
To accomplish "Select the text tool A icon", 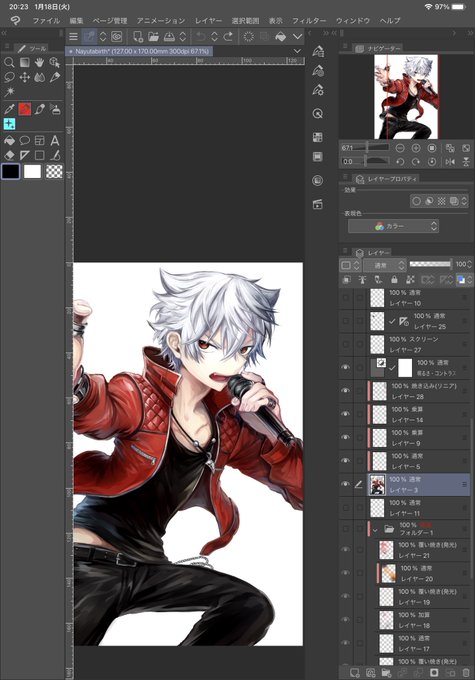I will (55, 141).
